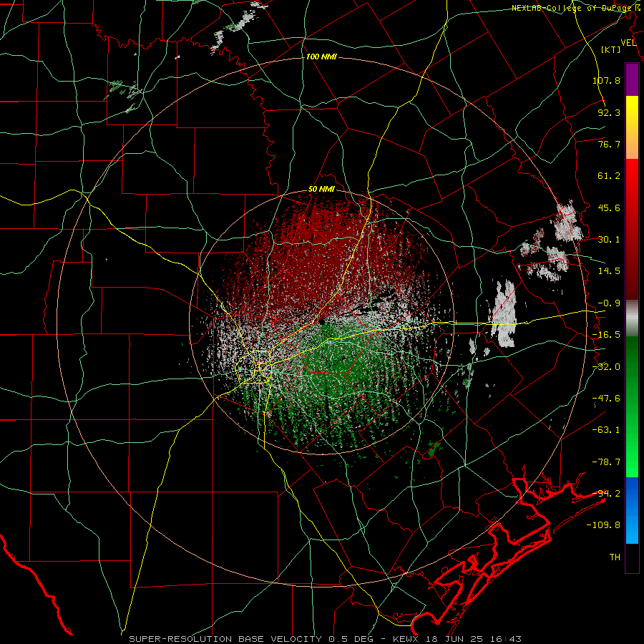The height and width of the screenshot is (644, 644).
Task: Click the yellow-orange segment of the color bar
Action: tap(632, 128)
